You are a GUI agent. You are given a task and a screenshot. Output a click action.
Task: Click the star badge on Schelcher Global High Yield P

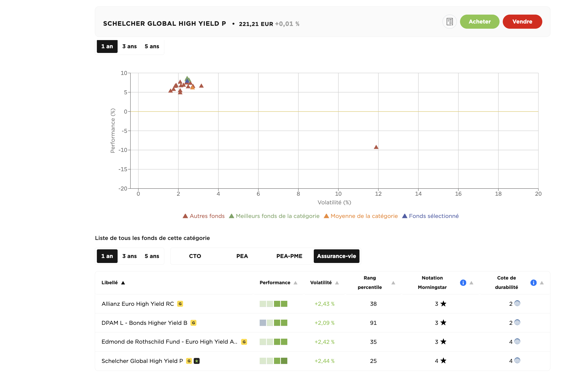click(x=197, y=361)
